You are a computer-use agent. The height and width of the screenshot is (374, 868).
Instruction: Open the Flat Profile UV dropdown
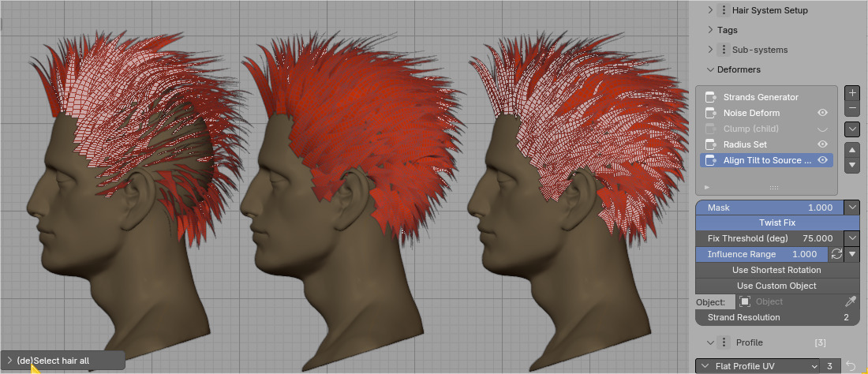coord(758,365)
